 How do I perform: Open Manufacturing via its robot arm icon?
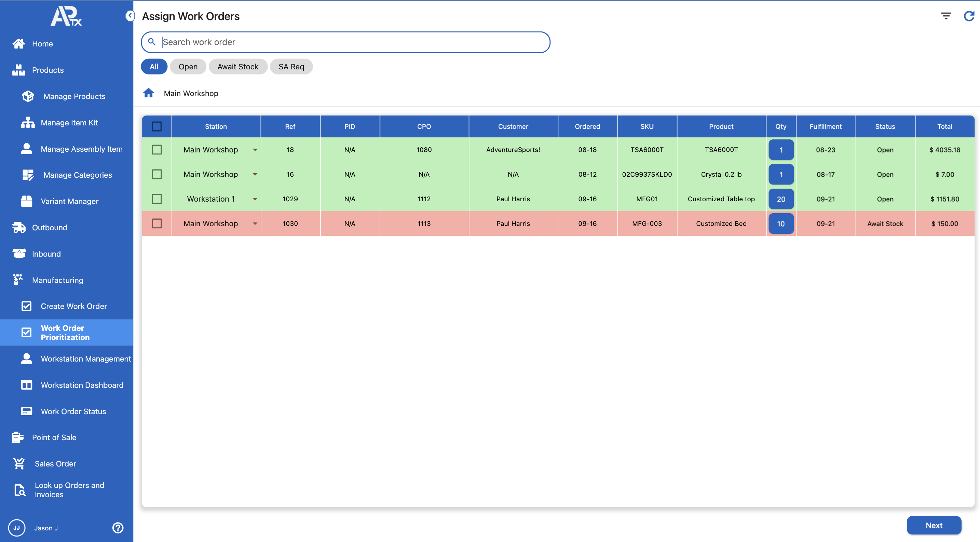point(18,280)
